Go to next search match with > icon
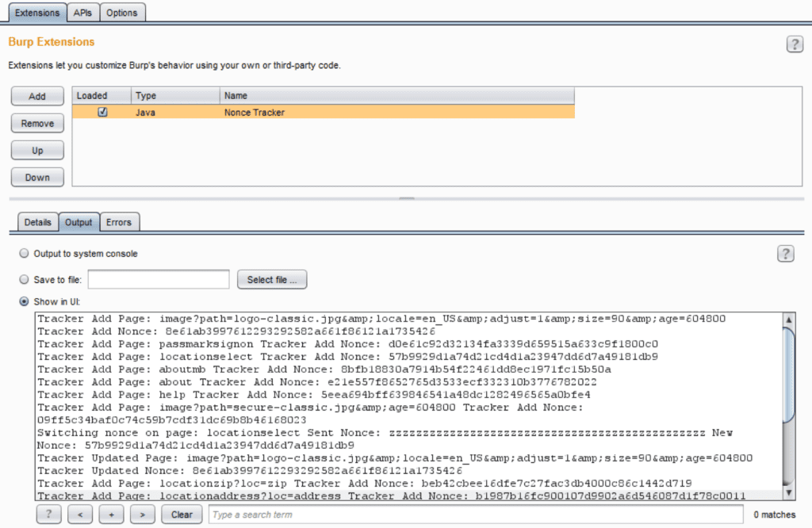 [x=142, y=514]
